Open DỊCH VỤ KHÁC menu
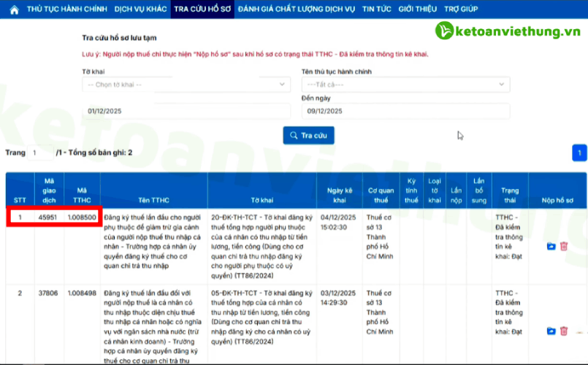The height and width of the screenshot is (365, 588). [x=141, y=9]
